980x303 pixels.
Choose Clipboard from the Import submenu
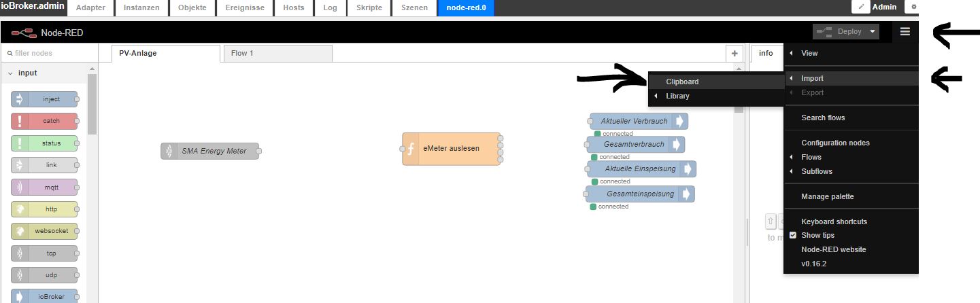(715, 82)
